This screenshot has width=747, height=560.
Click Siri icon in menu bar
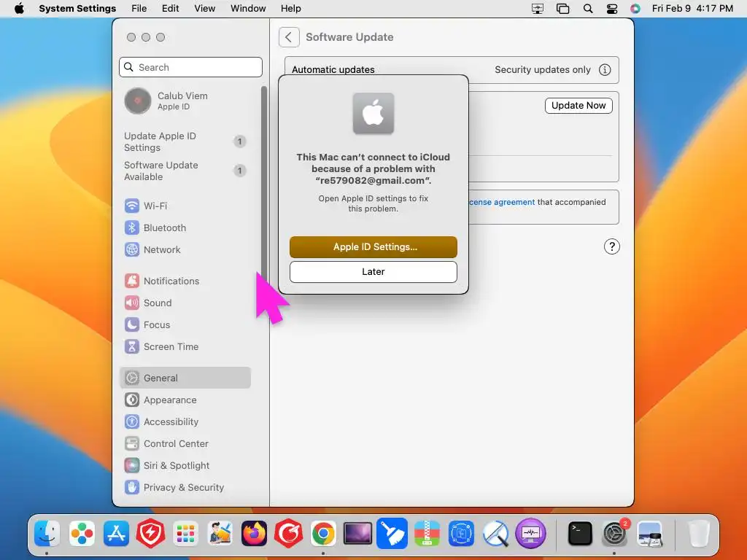pyautogui.click(x=635, y=9)
